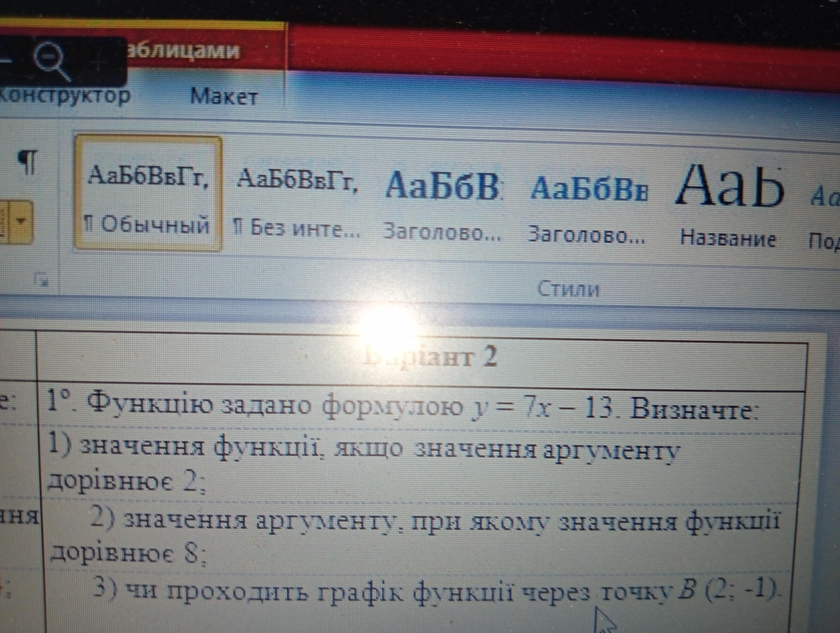Image resolution: width=840 pixels, height=633 pixels.
Task: Open the Конструктор tab
Action: pos(65,96)
